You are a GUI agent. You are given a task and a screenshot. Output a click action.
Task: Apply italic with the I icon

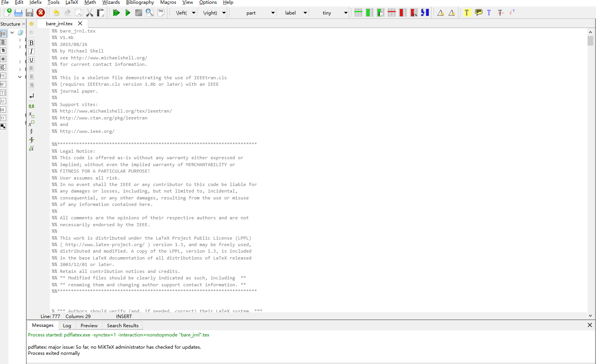pos(31,51)
